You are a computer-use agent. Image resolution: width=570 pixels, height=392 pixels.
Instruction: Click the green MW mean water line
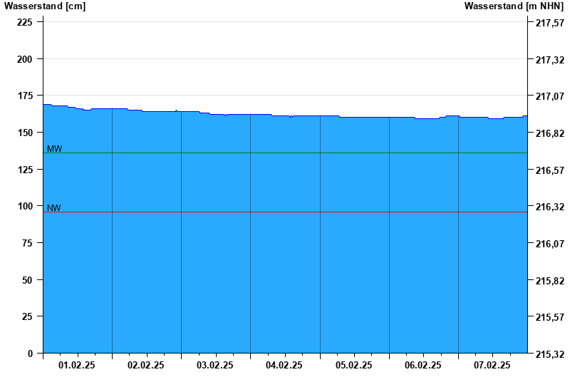tap(286, 153)
